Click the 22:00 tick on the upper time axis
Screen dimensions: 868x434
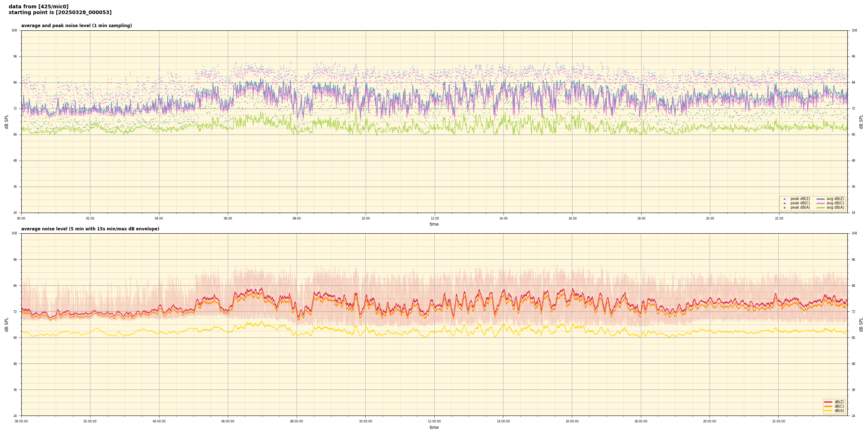coord(779,218)
